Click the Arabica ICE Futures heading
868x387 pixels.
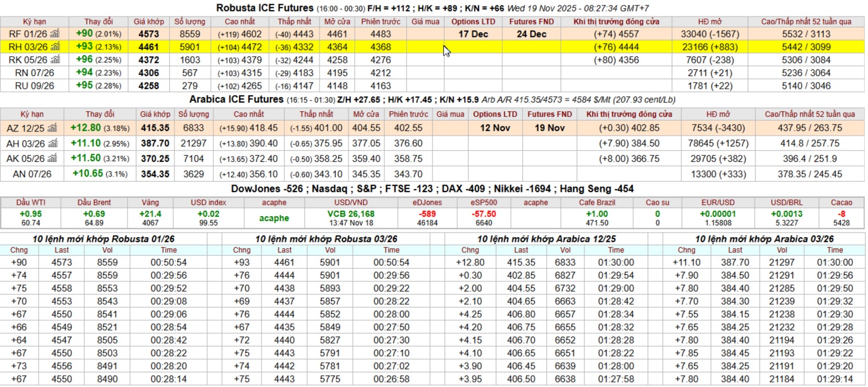pos(236,100)
